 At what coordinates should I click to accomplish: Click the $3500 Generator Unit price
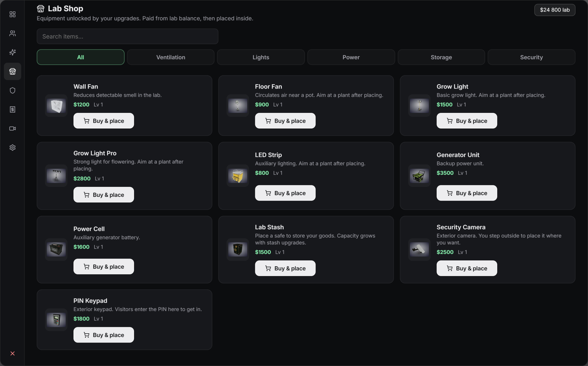[445, 173]
